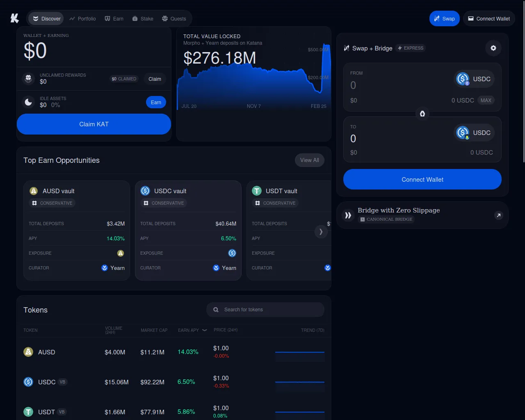Click the idle assets moon icon
The image size is (525, 420).
pos(28,102)
